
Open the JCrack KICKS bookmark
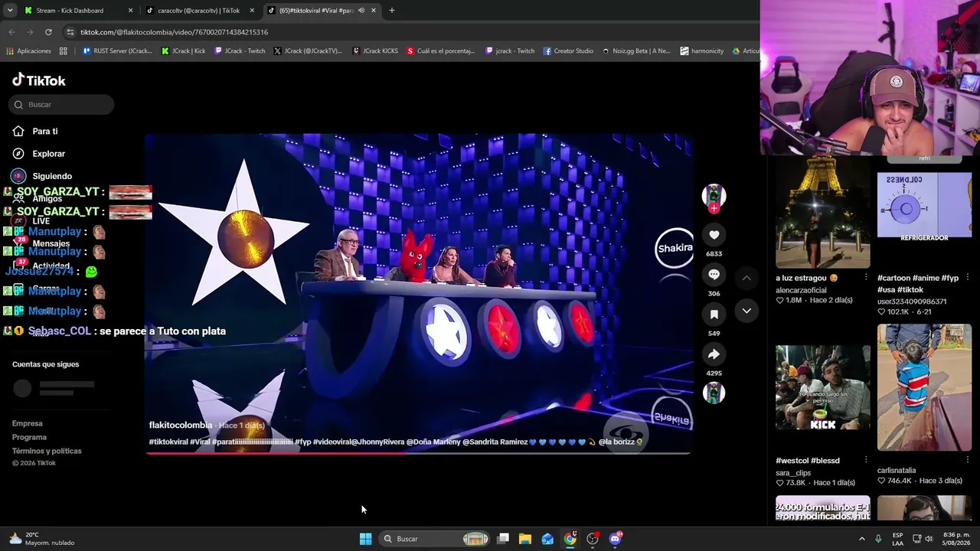[x=375, y=51]
